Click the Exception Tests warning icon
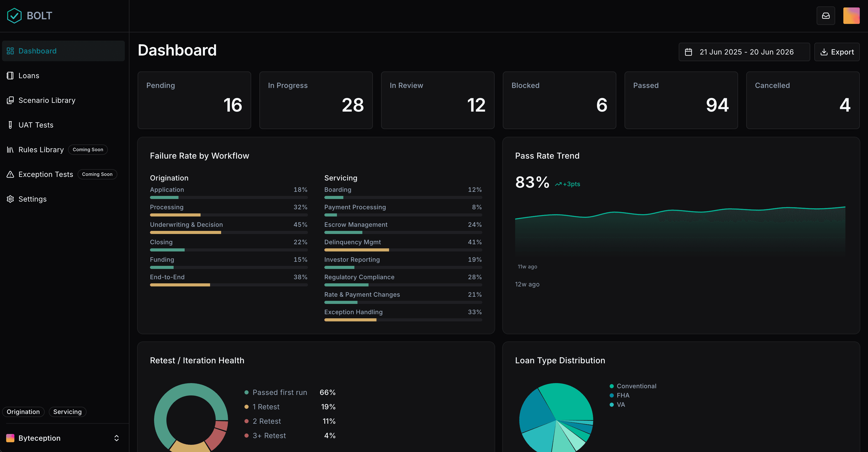868x452 pixels. 10,174
